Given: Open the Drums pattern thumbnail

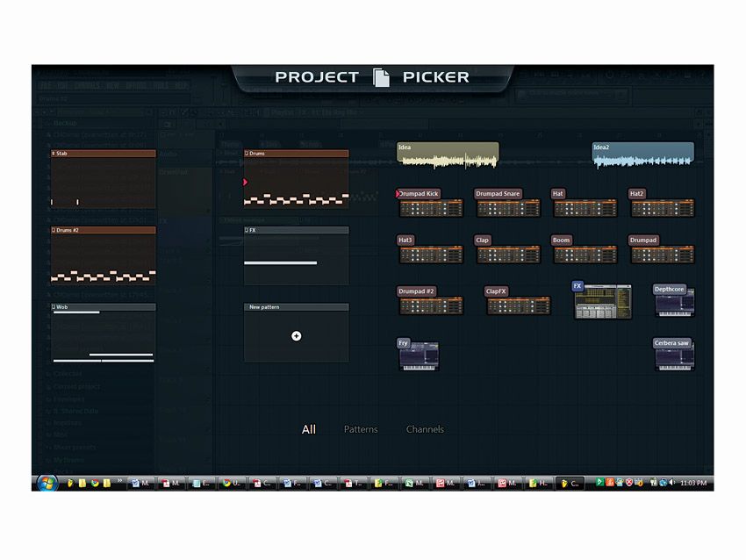Looking at the screenshot, I should click(x=296, y=179).
